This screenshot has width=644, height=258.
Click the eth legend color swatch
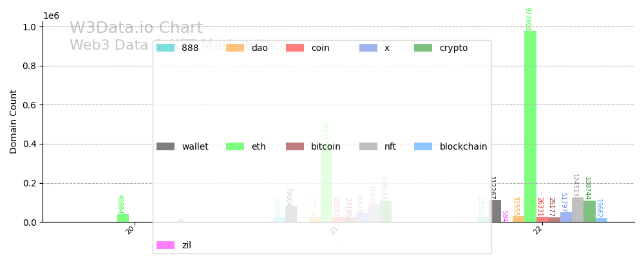pyautogui.click(x=235, y=146)
